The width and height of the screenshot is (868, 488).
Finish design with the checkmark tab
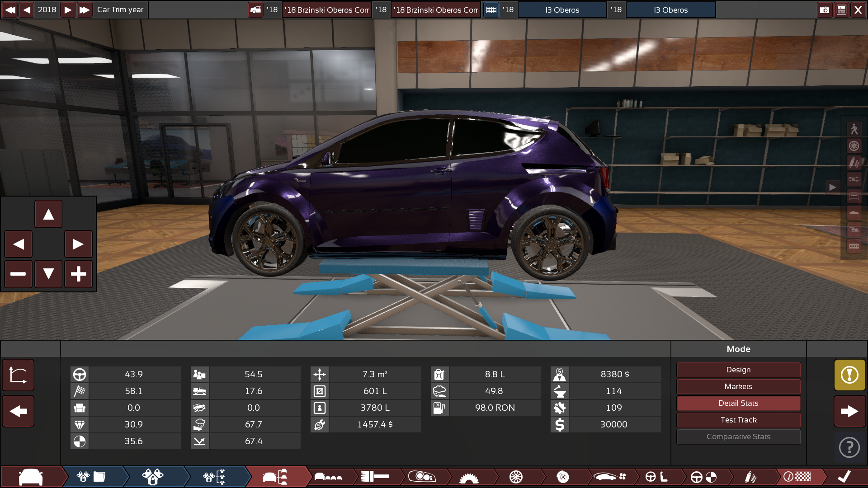tap(844, 477)
